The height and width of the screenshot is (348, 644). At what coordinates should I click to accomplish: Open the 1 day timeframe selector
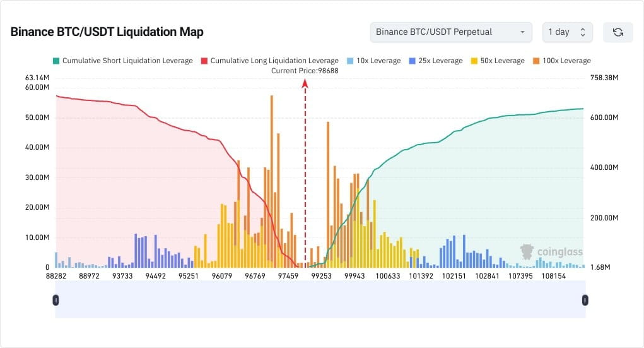567,32
